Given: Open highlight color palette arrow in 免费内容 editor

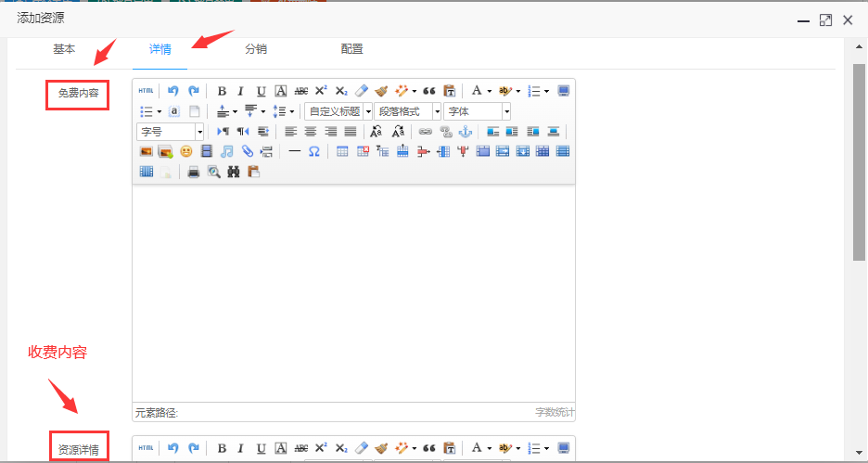Looking at the screenshot, I should click(x=518, y=91).
